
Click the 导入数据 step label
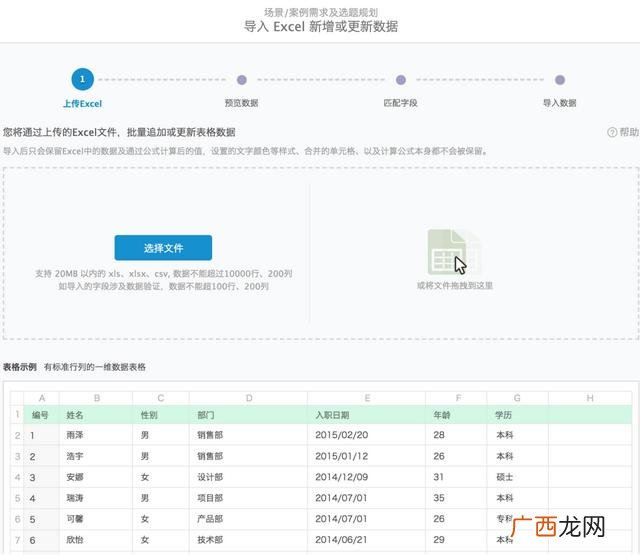tap(560, 103)
